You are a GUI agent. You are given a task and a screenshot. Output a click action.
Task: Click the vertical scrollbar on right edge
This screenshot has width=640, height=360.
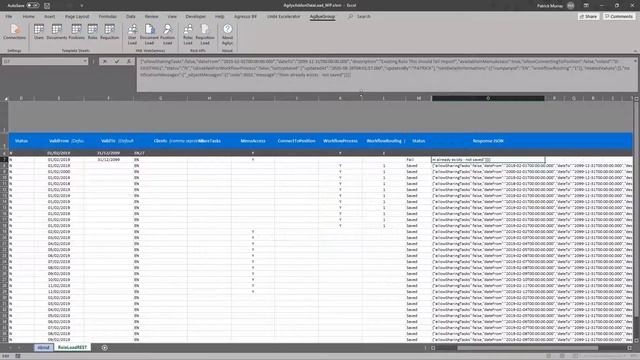click(x=636, y=208)
